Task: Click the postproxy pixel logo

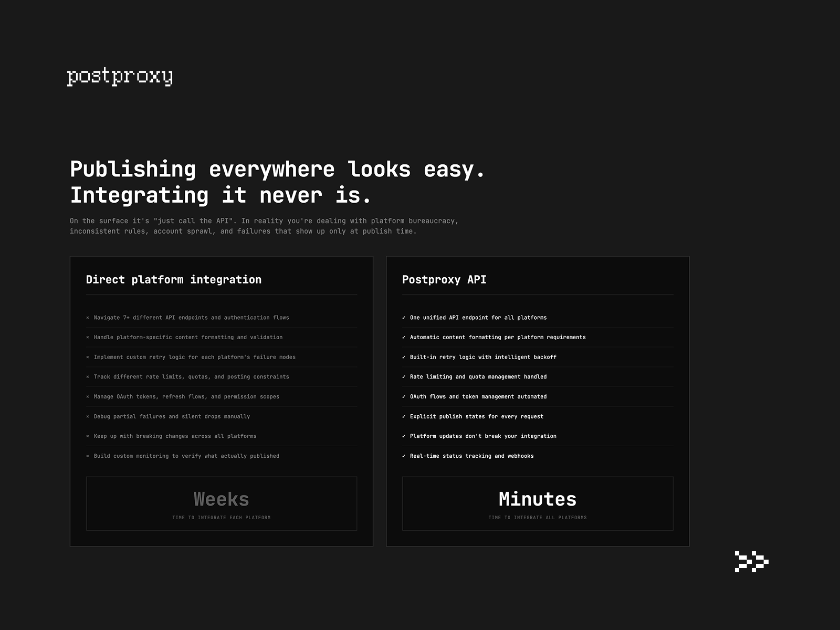Action: click(x=120, y=77)
